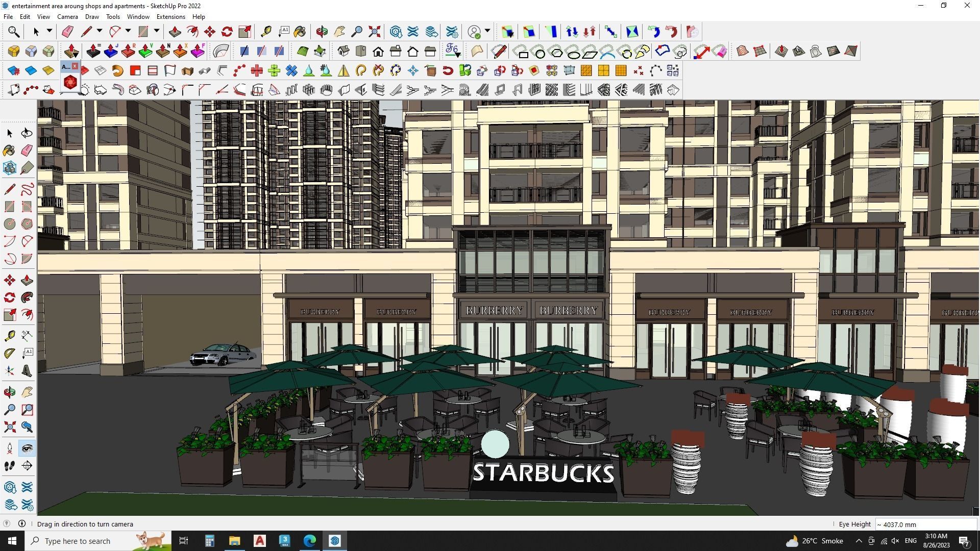Select the Tape Measure tool in top toolbar
The height and width of the screenshot is (551, 980).
[x=266, y=32]
